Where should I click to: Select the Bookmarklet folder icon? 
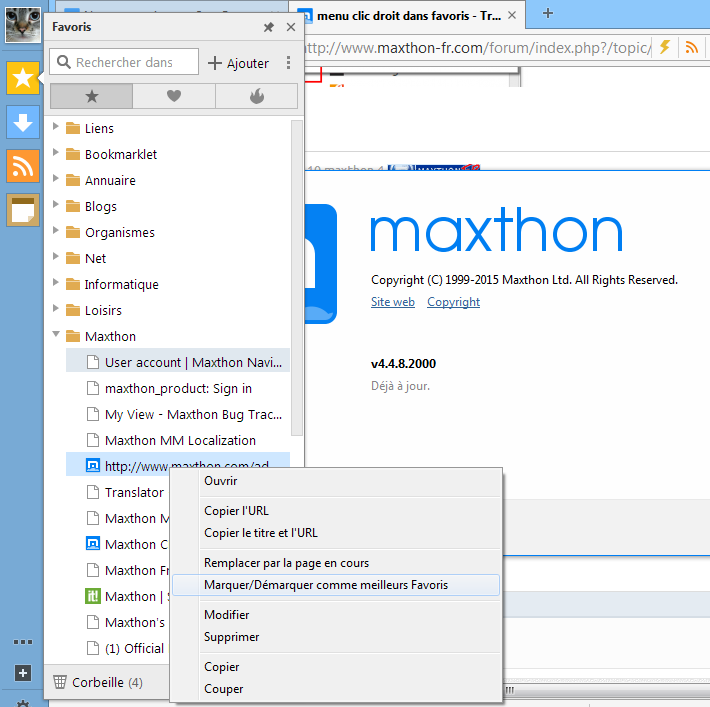72,154
